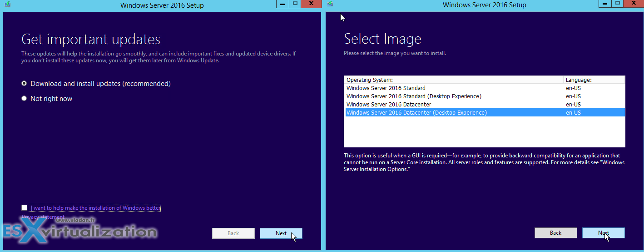This screenshot has height=252, width=644.
Task: Click en-US language cell for Datacenter row
Action: pos(573,105)
